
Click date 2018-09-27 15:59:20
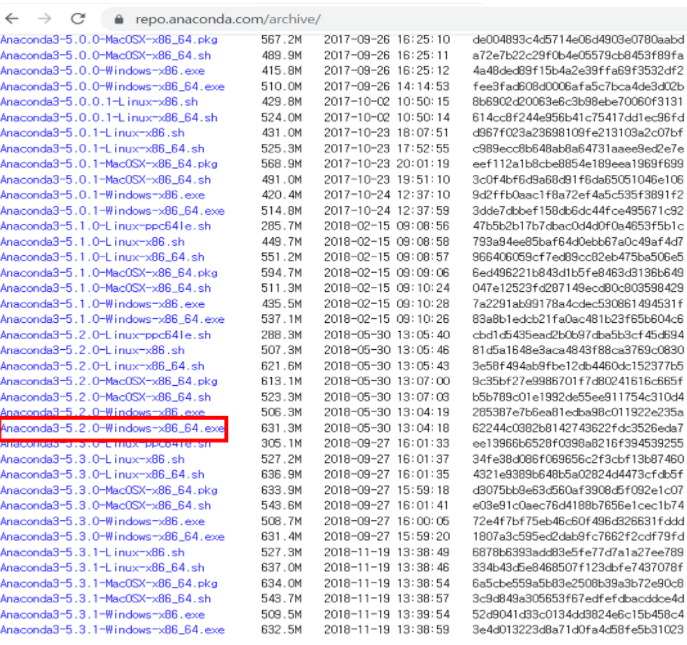point(387,537)
